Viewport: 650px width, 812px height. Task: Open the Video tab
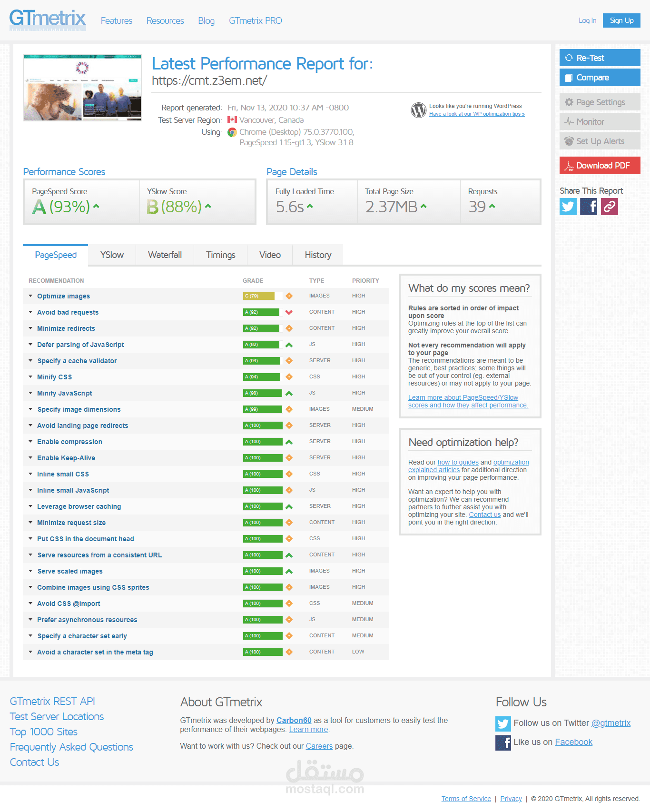pyautogui.click(x=270, y=255)
